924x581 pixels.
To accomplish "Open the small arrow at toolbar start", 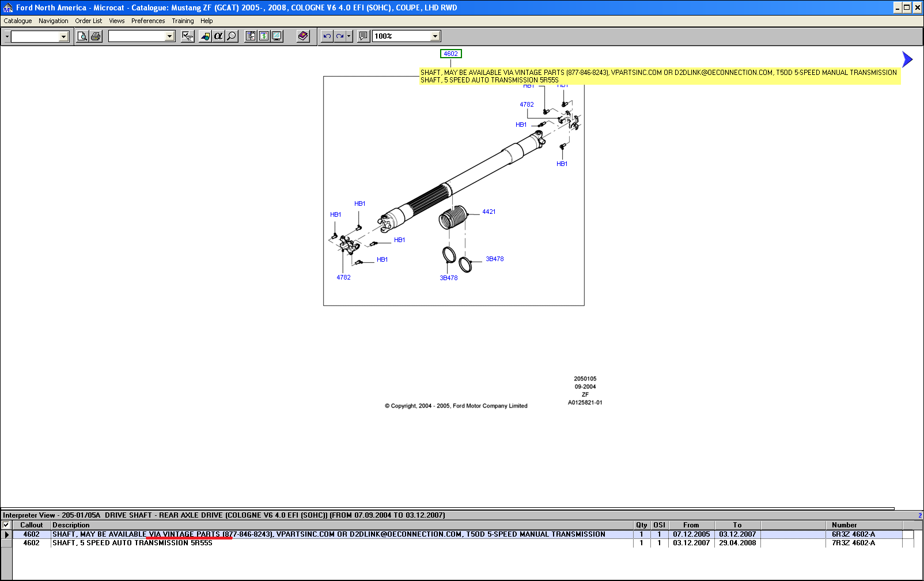I will [7, 36].
